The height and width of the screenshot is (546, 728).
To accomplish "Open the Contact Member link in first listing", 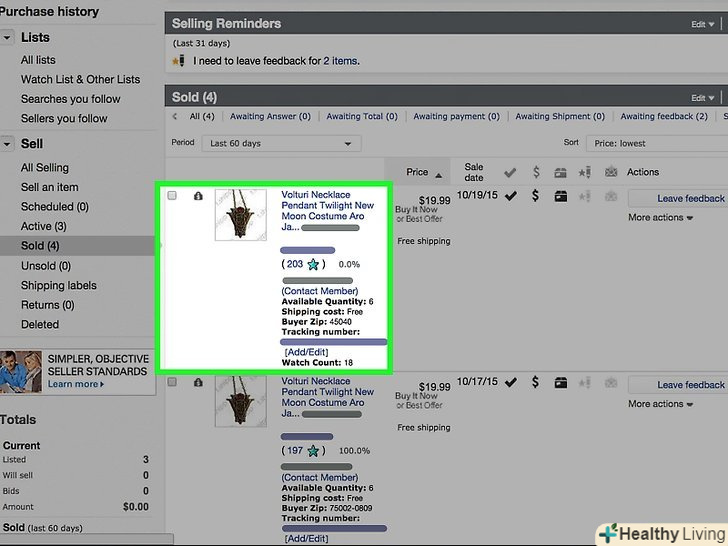I will point(320,291).
